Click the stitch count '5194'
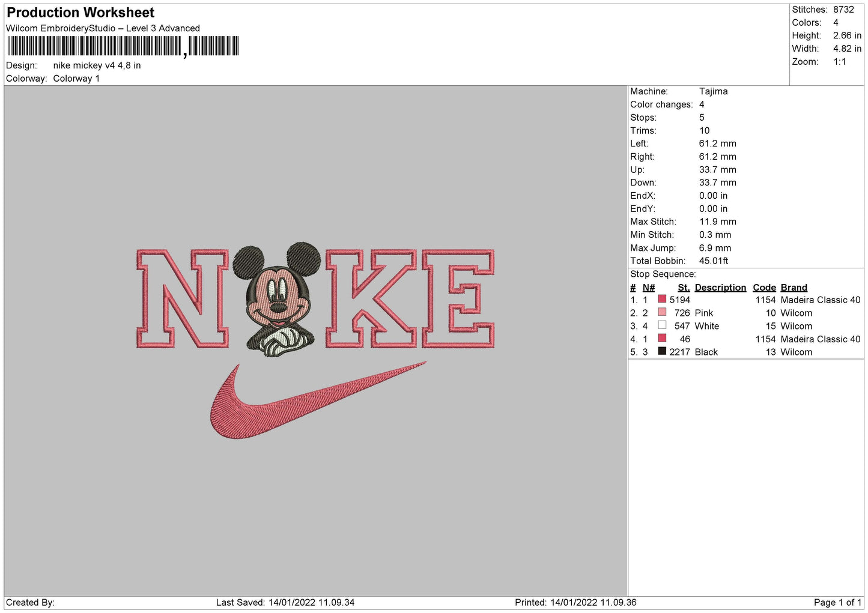Viewport: 868px width, 613px height. tap(680, 300)
